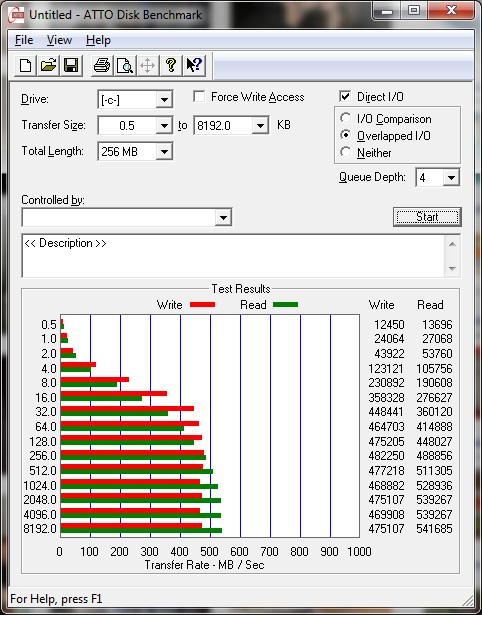Click read value 511305
This screenshot has height=617, width=482.
pyautogui.click(x=434, y=471)
